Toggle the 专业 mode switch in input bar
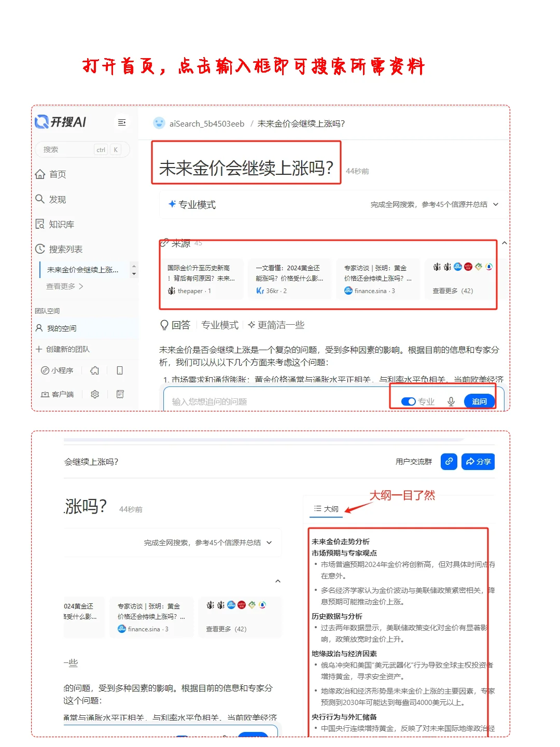Image resolution: width=560 pixels, height=747 pixels. pos(409,401)
